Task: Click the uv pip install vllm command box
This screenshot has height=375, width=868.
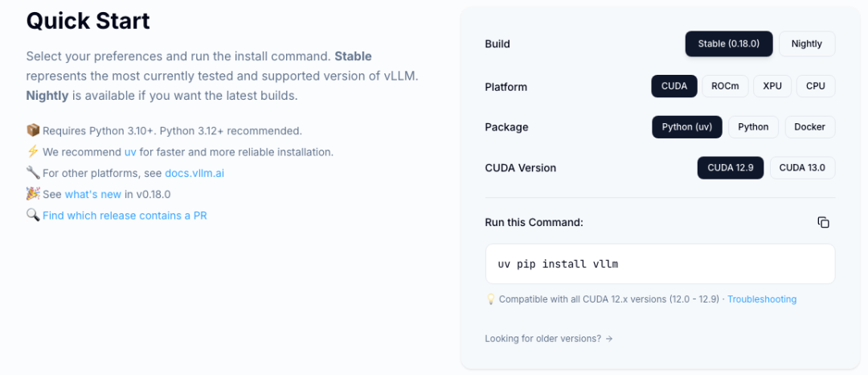Action: click(x=660, y=264)
